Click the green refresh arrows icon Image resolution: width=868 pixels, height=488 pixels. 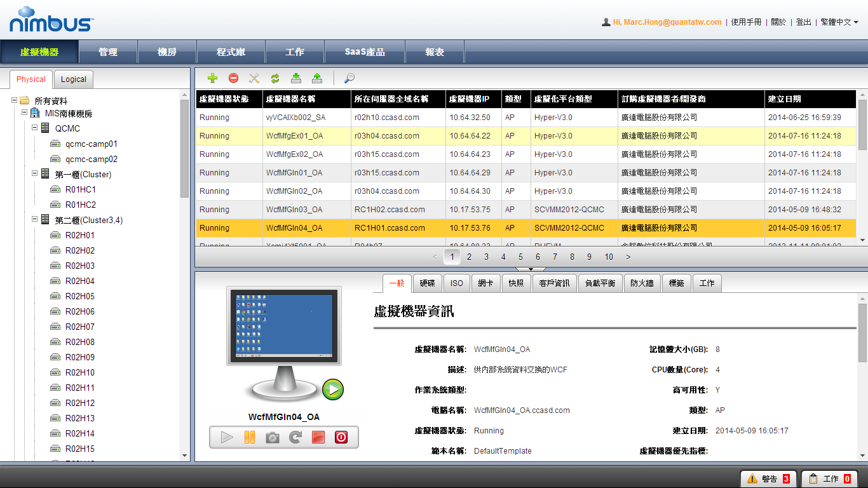pyautogui.click(x=275, y=78)
